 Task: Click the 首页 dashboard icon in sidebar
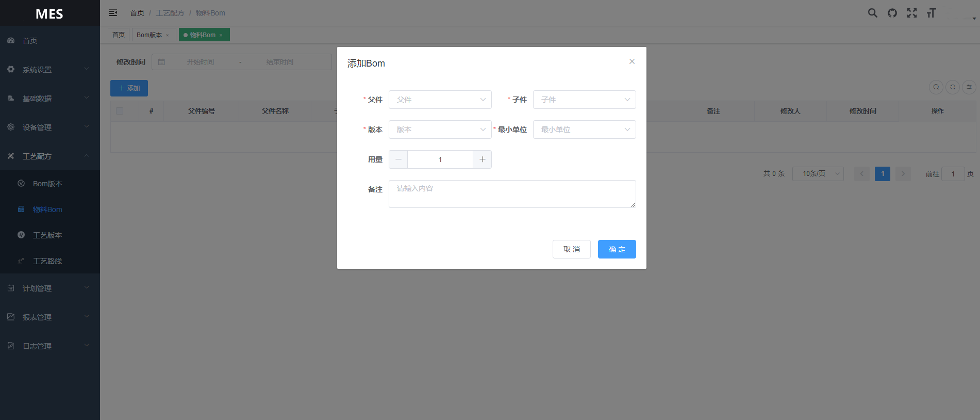coord(11,40)
